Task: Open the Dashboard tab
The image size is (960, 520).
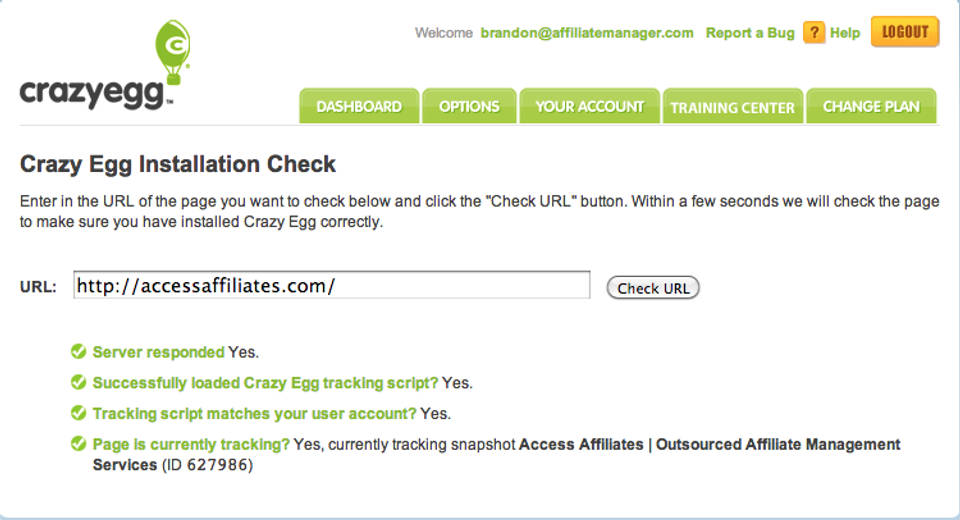Action: click(x=359, y=107)
